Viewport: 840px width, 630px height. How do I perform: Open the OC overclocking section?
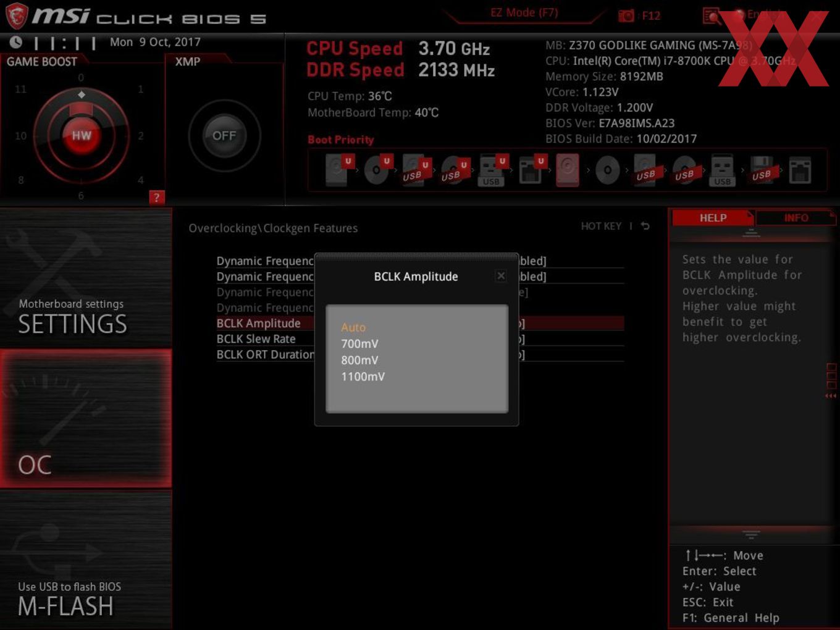click(86, 418)
